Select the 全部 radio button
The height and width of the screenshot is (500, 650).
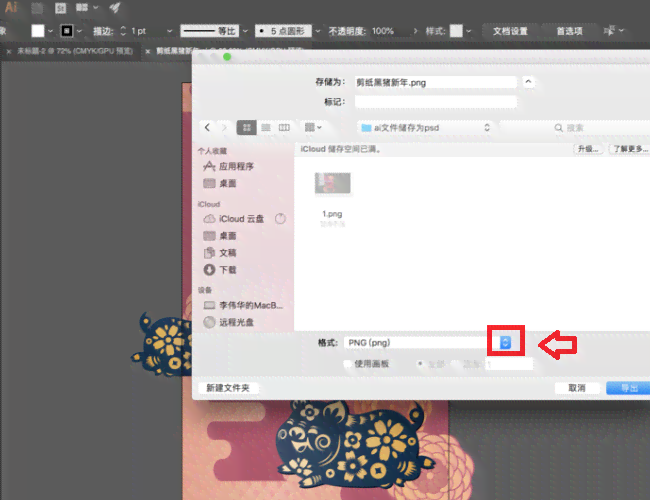tap(420, 364)
